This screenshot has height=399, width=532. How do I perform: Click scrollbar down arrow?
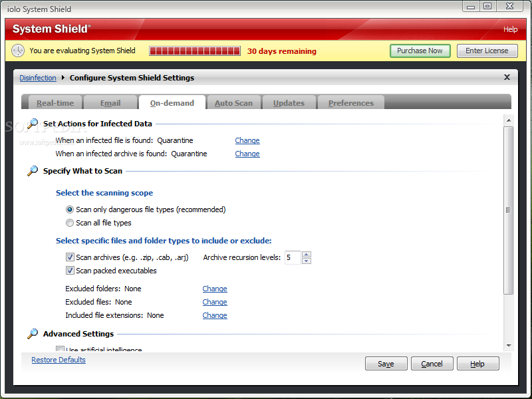pos(509,345)
